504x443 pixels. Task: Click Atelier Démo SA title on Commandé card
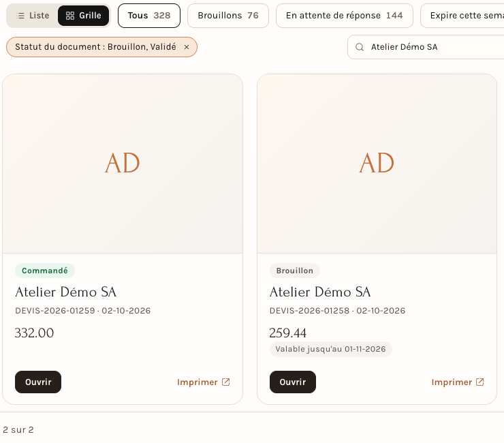click(x=65, y=292)
